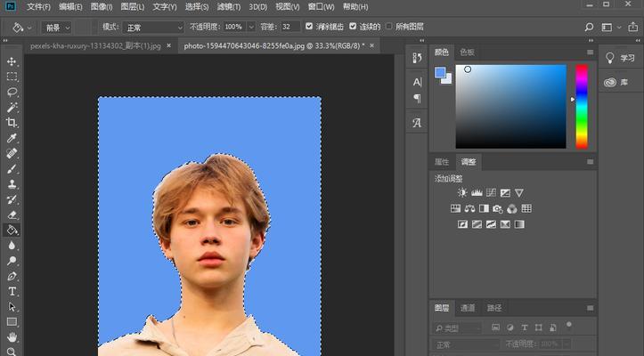The height and width of the screenshot is (356, 644).
Task: Open the Character panel icon
Action: (417, 82)
